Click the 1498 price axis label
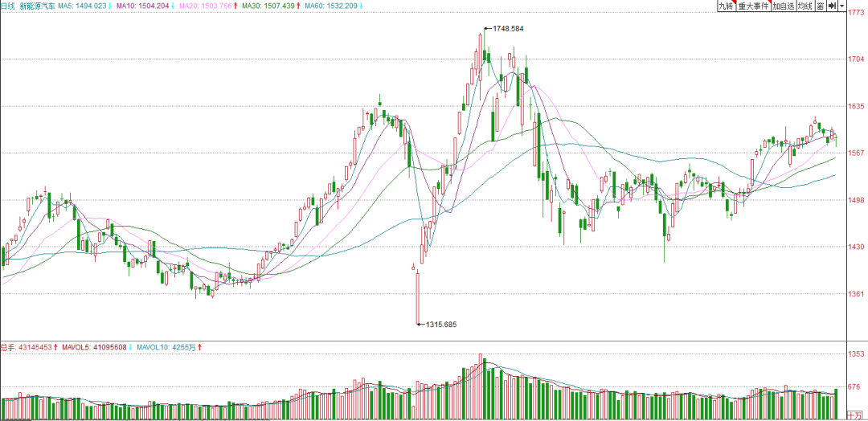This screenshot has height=421, width=868. click(857, 200)
